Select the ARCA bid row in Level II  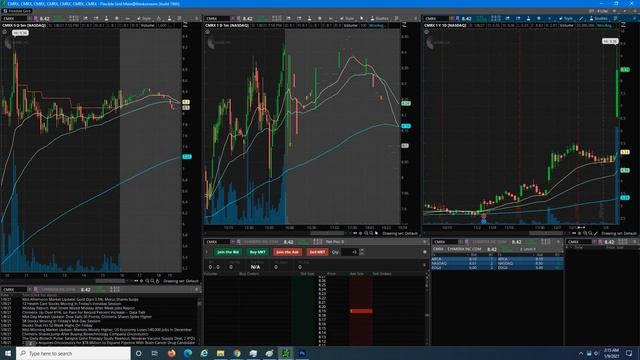464,259
